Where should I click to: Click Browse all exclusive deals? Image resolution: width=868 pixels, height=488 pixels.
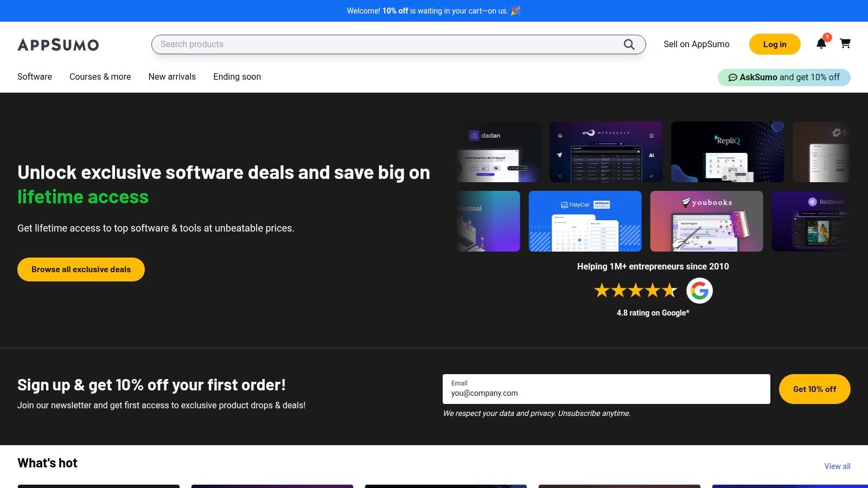(81, 269)
